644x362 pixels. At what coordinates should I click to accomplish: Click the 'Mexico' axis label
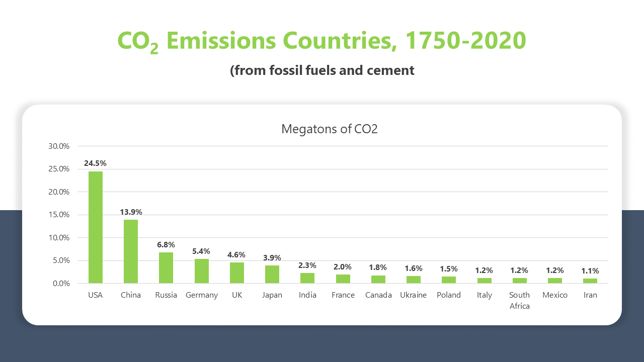pos(555,295)
